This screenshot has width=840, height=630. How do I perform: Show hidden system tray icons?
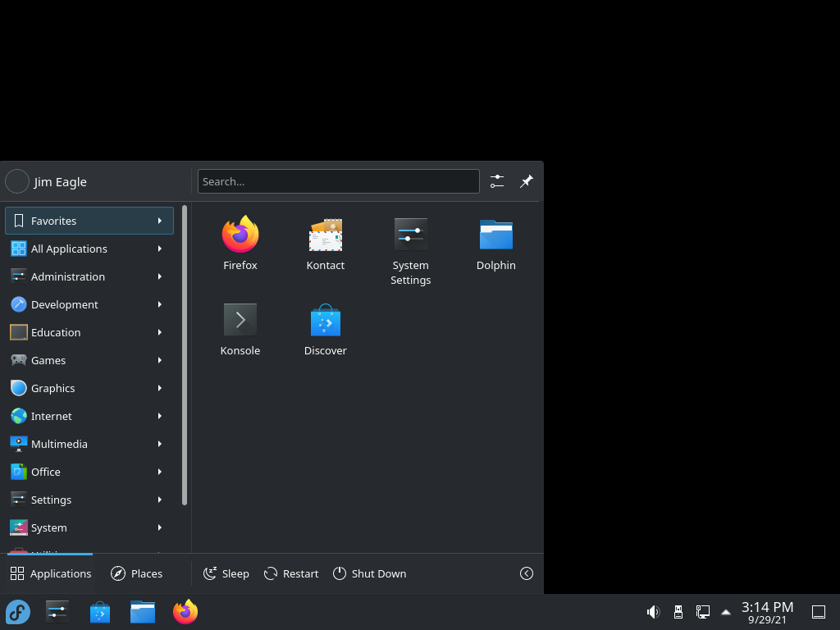click(726, 612)
